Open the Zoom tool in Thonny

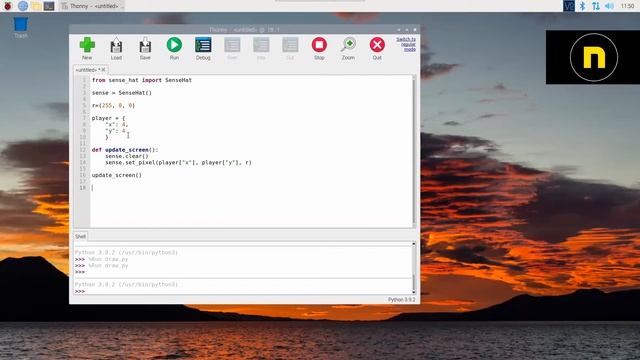tap(348, 48)
